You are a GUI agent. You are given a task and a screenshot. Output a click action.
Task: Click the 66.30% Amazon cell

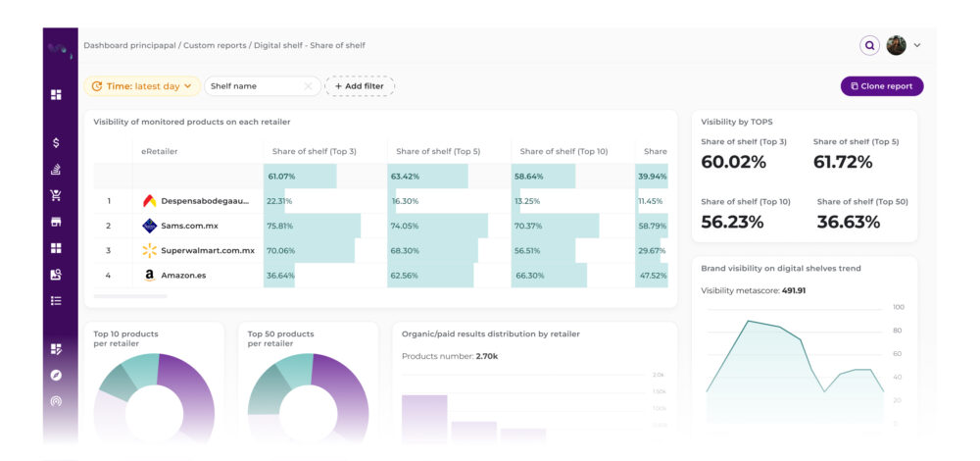point(572,276)
